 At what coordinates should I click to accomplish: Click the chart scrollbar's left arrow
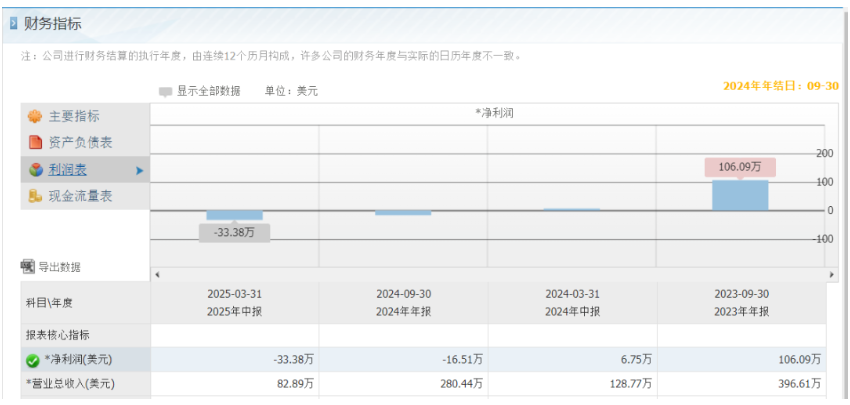pos(156,274)
